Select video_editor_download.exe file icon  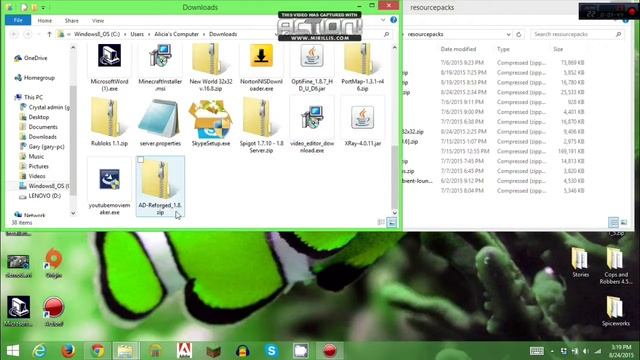312,118
